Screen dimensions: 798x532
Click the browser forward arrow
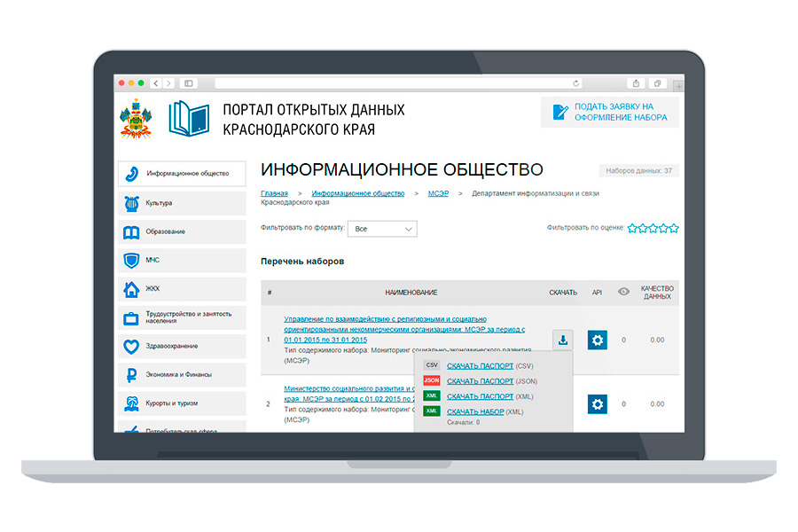168,83
